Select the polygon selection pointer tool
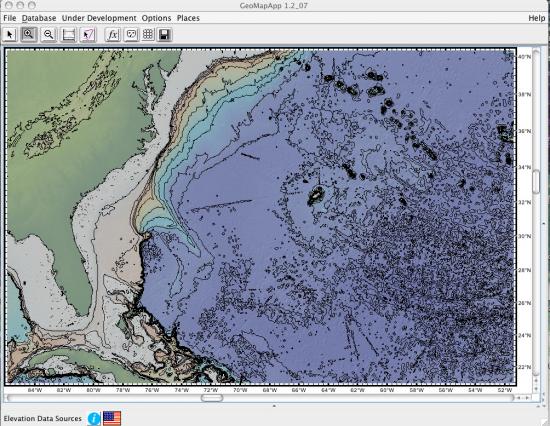 (x=88, y=34)
